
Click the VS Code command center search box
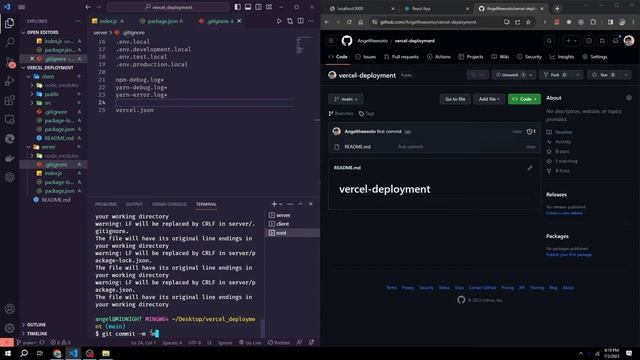169,7
